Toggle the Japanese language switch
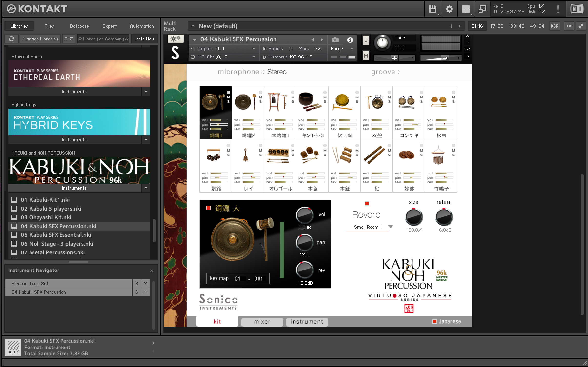 (434, 321)
